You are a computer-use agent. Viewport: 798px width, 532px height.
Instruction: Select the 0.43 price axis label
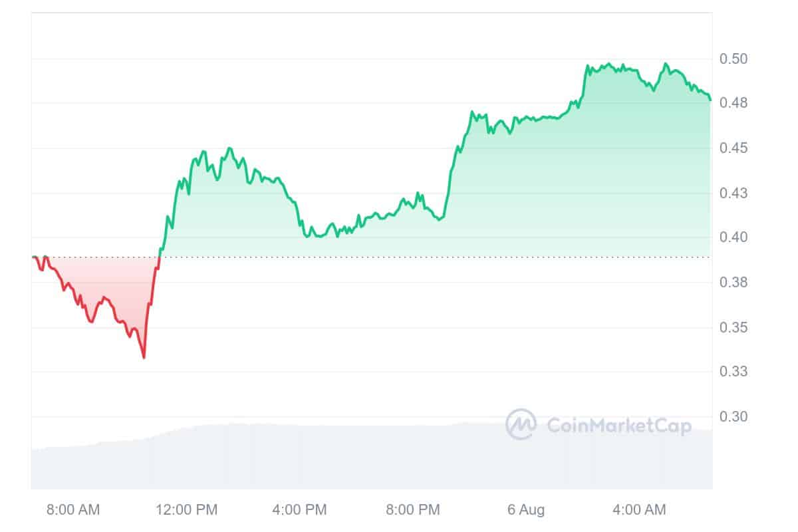(733, 194)
